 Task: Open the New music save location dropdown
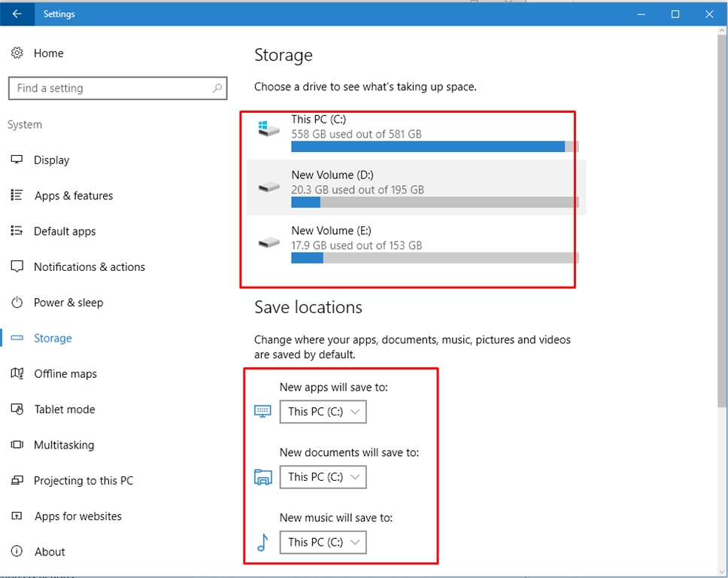[323, 542]
